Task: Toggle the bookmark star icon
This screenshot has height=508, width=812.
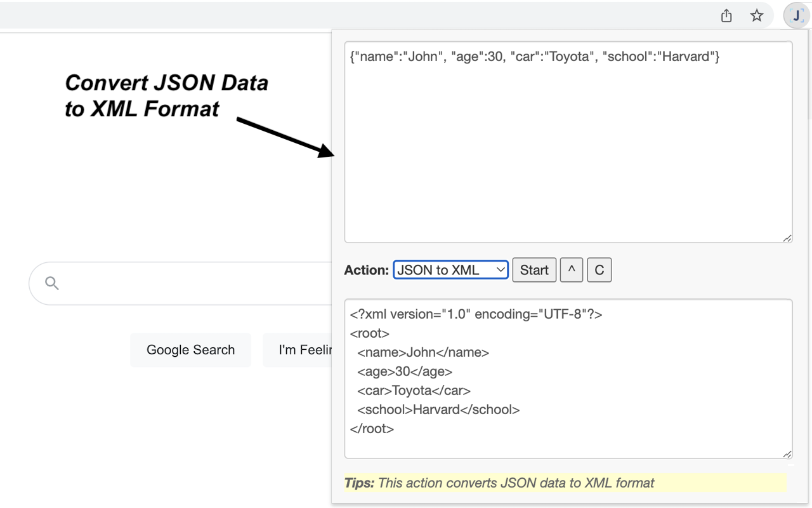Action: pos(757,15)
